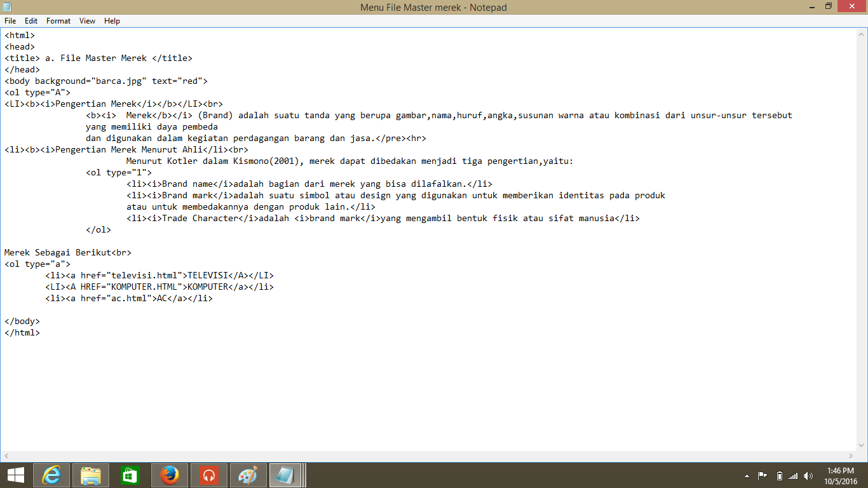Open the Edit menu

point(31,20)
